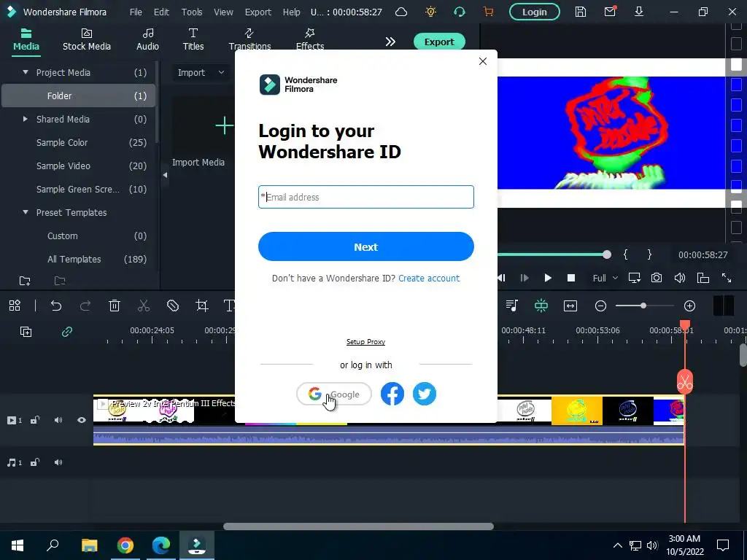Click the horizontal timeline scrollbar
The width and height of the screenshot is (747, 560).
click(358, 526)
